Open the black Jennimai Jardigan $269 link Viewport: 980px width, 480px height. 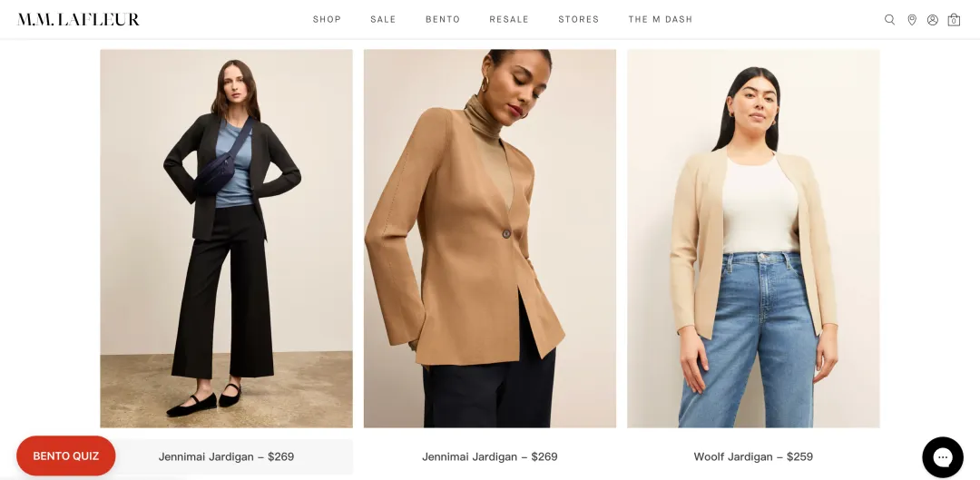point(226,457)
